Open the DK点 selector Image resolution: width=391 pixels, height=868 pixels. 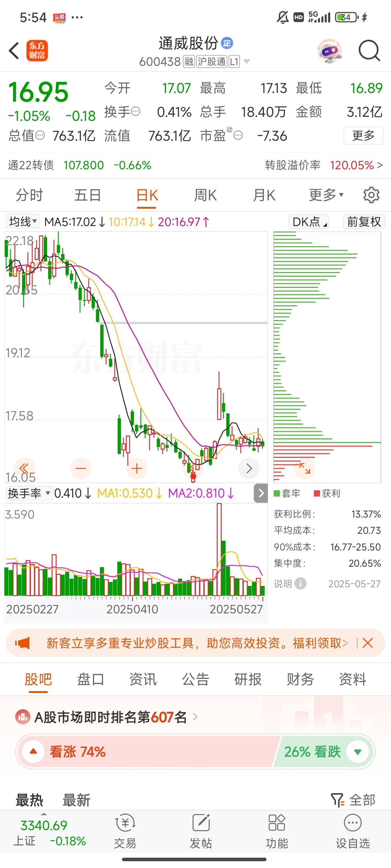309,221
